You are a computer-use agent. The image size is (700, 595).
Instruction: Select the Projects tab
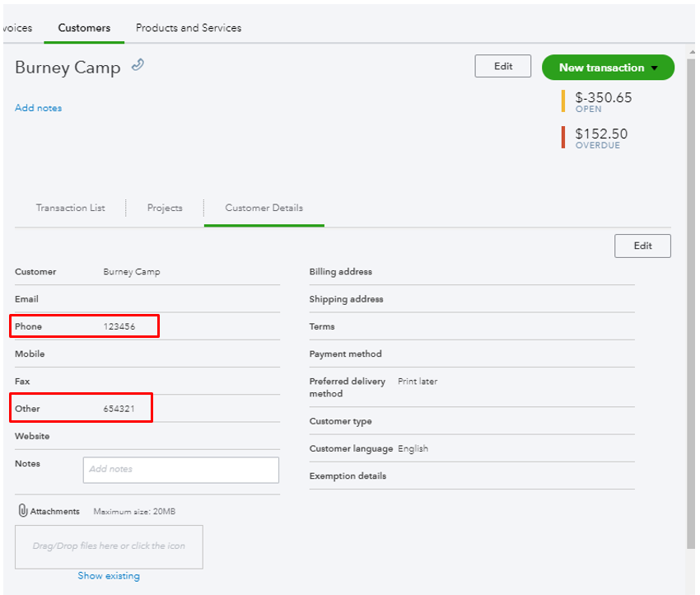point(165,208)
